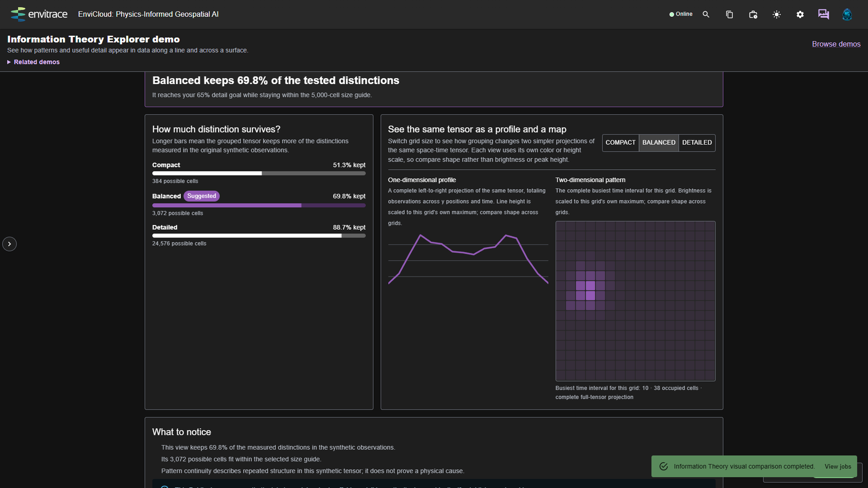Click the '88.7% kept' value
The height and width of the screenshot is (488, 868).
pyautogui.click(x=349, y=227)
